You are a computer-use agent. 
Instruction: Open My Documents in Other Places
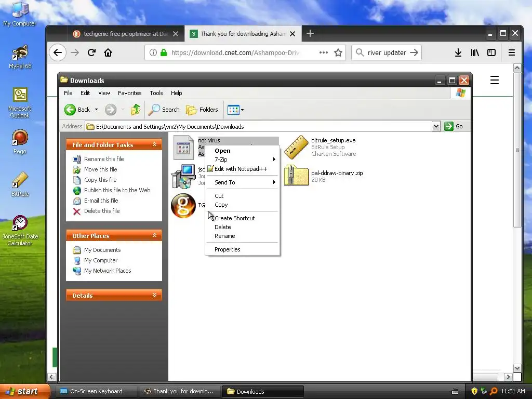pos(102,250)
